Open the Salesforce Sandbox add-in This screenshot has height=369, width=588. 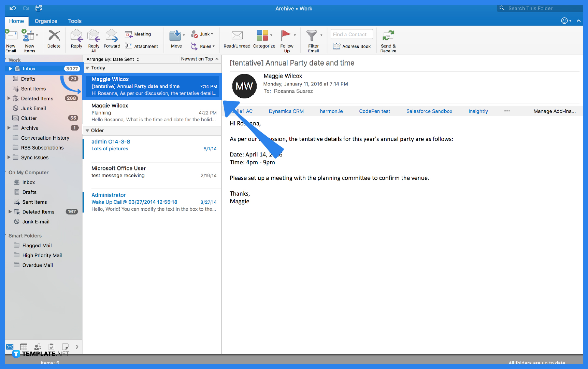[429, 111]
